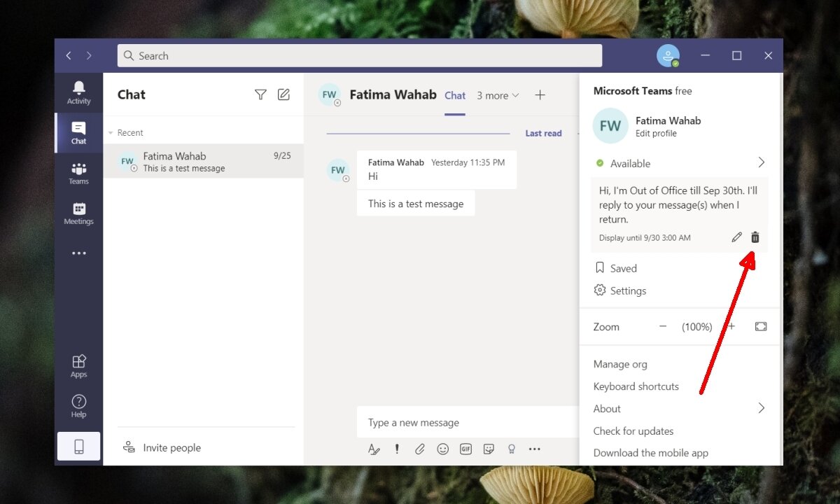Switch to the Chat tab

455,95
